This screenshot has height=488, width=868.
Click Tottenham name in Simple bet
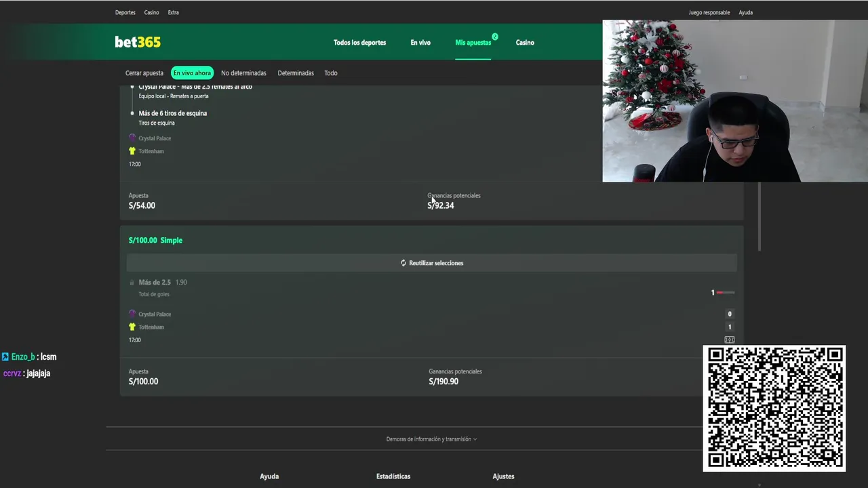(151, 327)
